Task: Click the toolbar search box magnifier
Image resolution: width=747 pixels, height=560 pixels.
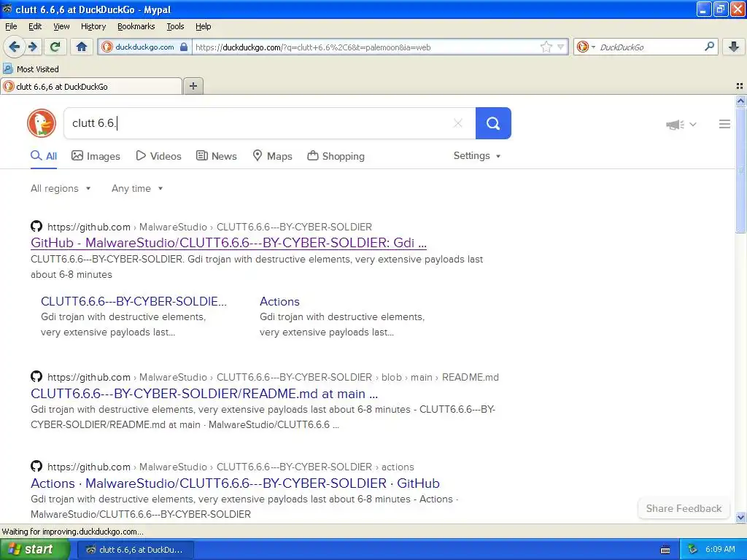Action: (x=709, y=46)
